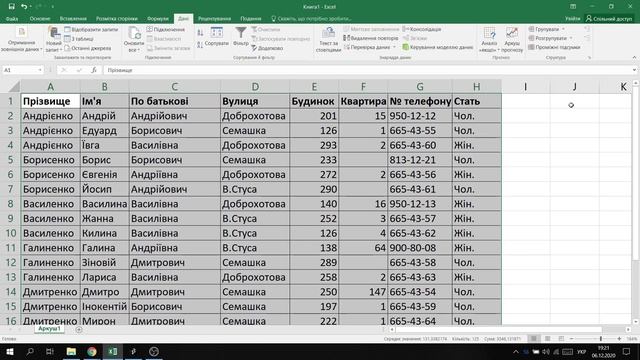This screenshot has width=640, height=360.
Task: Click Recent Sources (Останні джерела)
Action: pos(88,48)
